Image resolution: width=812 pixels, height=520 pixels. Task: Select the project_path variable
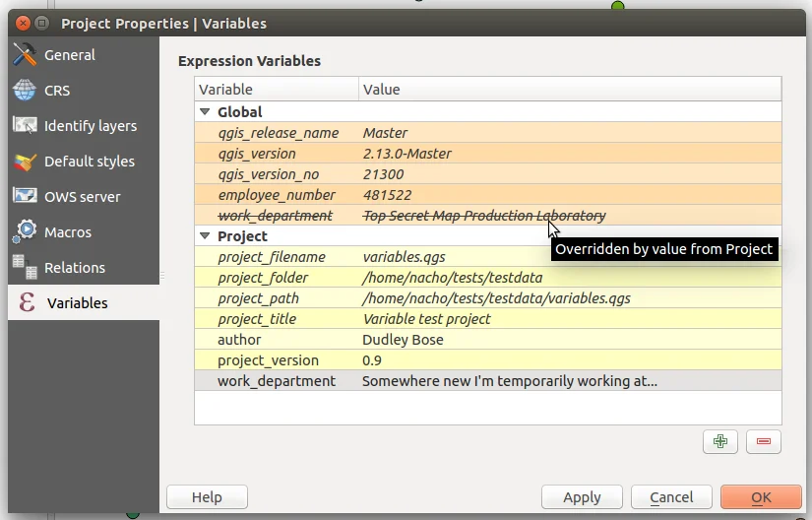(258, 298)
